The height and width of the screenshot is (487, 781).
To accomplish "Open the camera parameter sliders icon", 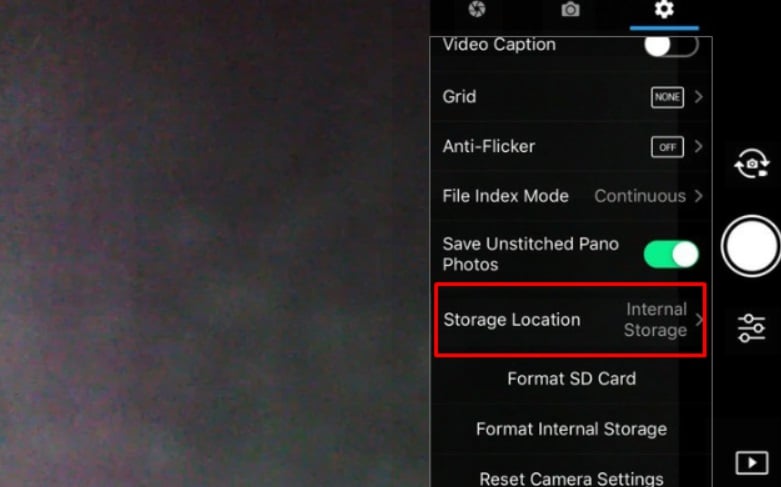I will coord(751,327).
